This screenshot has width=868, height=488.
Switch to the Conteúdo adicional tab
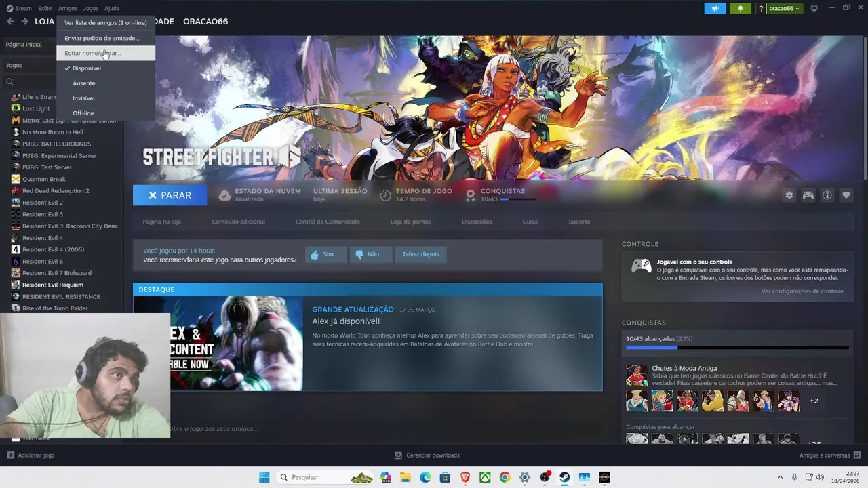pyautogui.click(x=238, y=222)
